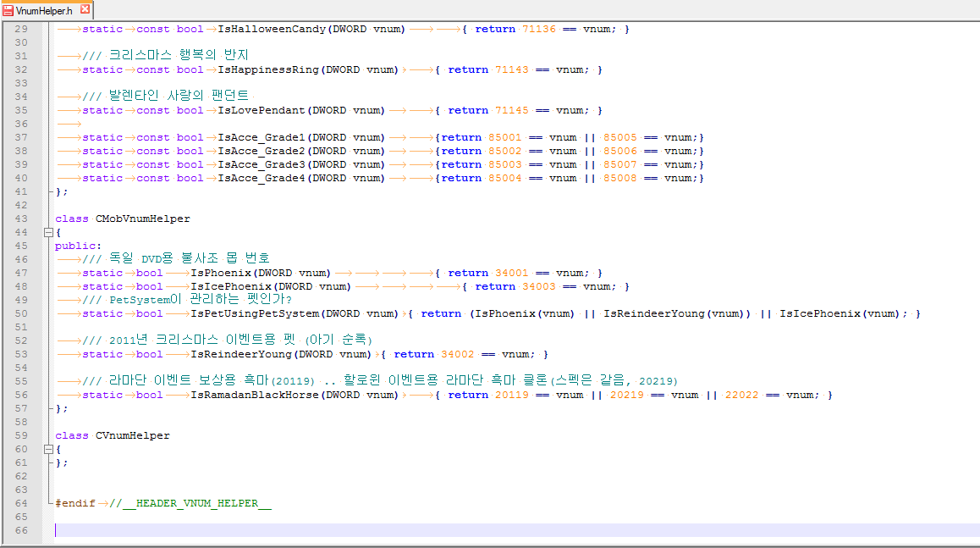
Task: Click line number 50 in margin
Action: tap(21, 313)
